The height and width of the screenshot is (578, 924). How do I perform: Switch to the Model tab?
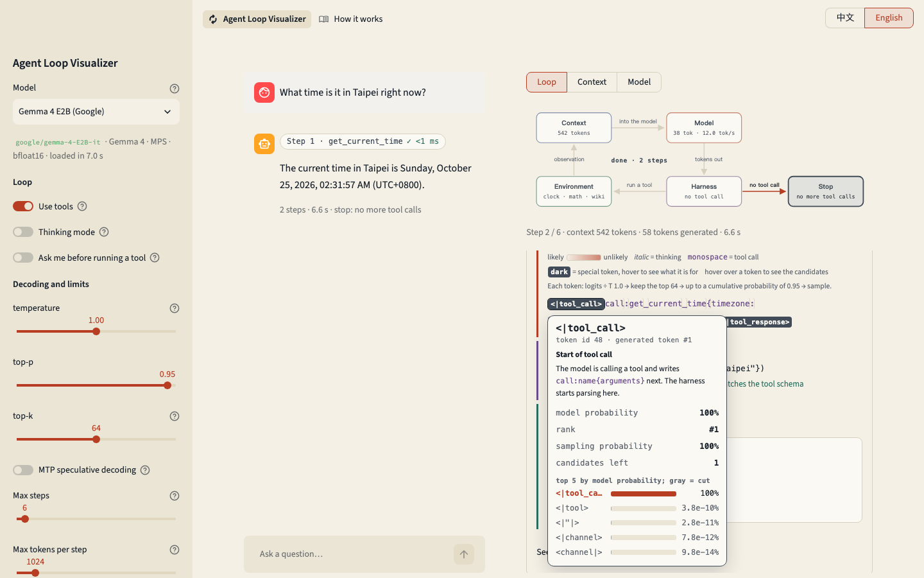pyautogui.click(x=639, y=82)
